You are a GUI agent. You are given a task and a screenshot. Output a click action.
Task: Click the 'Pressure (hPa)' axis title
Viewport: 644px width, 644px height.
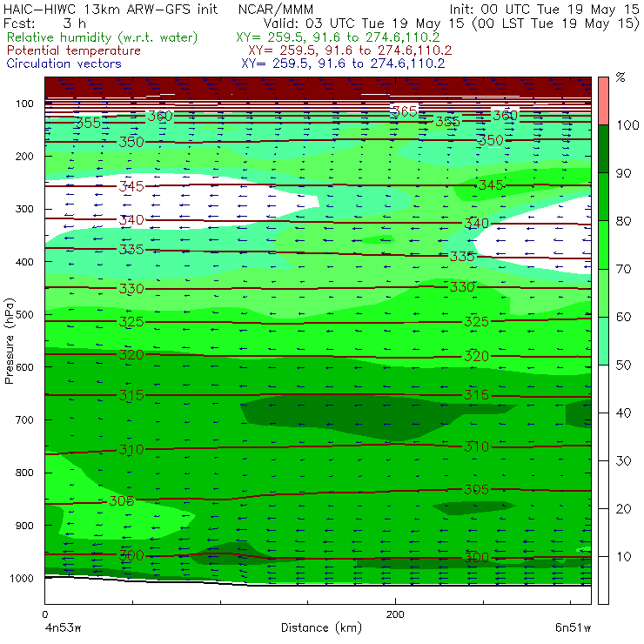point(9,341)
